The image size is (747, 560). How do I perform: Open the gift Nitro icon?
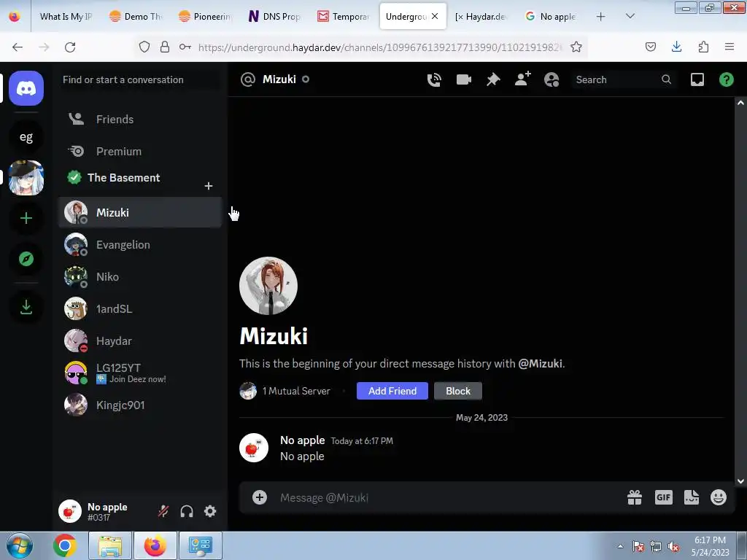(635, 497)
